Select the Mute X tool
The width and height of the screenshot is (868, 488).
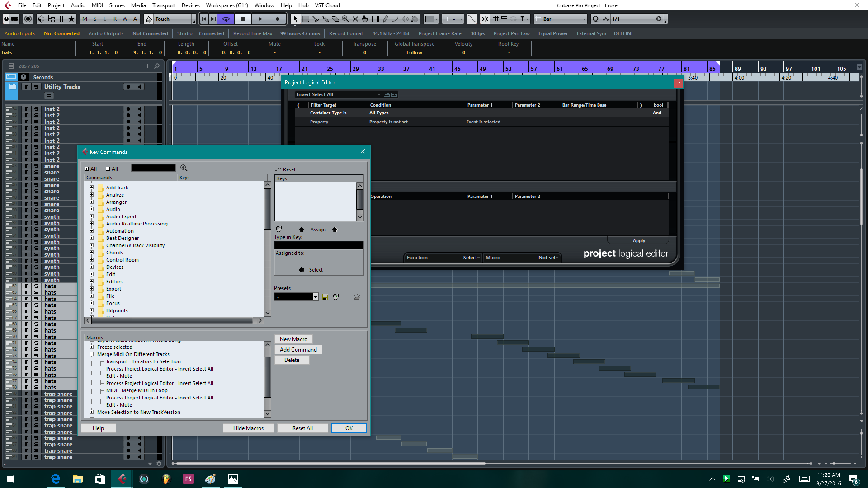[x=355, y=19]
